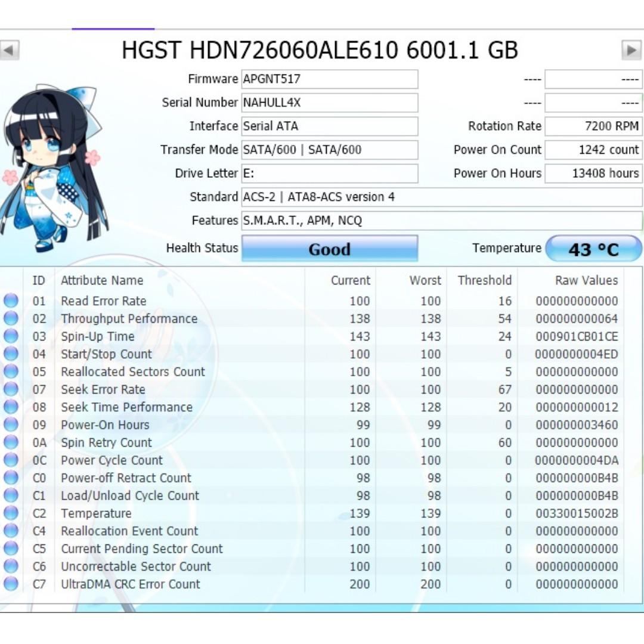Click the Power On Hours value box
This screenshot has height=644, width=644.
[593, 174]
